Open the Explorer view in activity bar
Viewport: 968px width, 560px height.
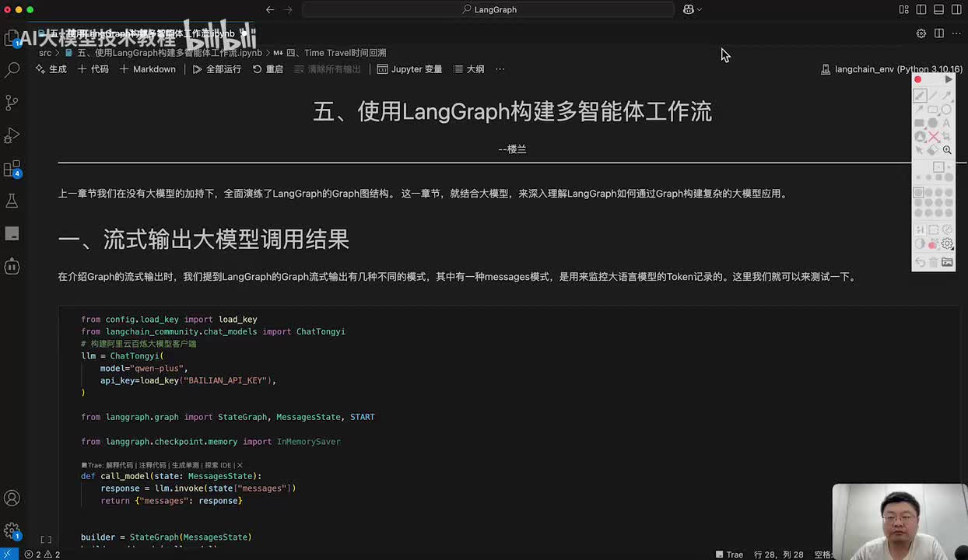coord(12,38)
